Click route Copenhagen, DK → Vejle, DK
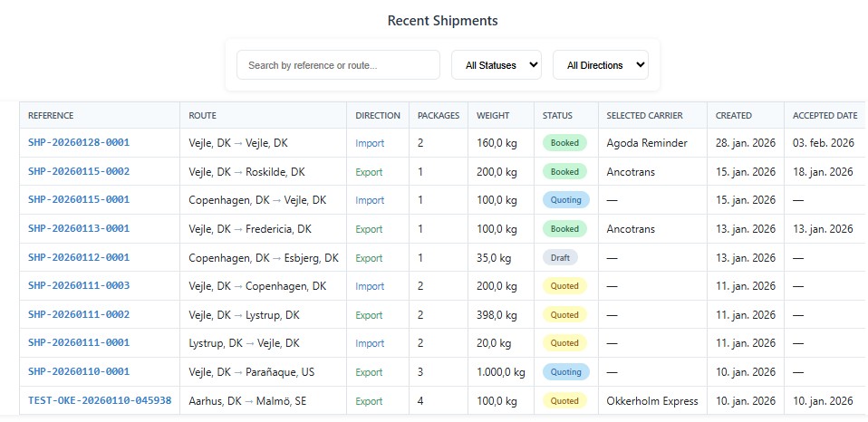The width and height of the screenshot is (868, 422). 257,199
